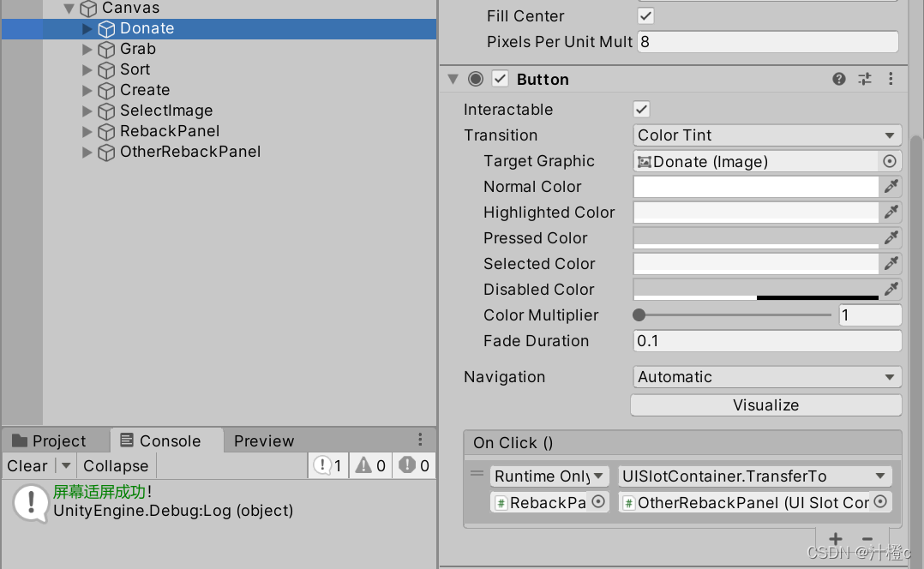Click the Visualize navigation button
924x569 pixels.
click(x=766, y=404)
